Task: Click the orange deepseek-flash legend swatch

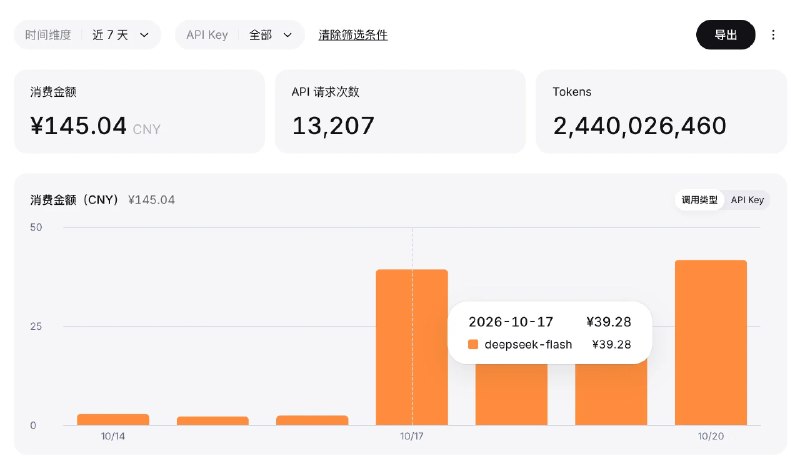Action: (473, 345)
